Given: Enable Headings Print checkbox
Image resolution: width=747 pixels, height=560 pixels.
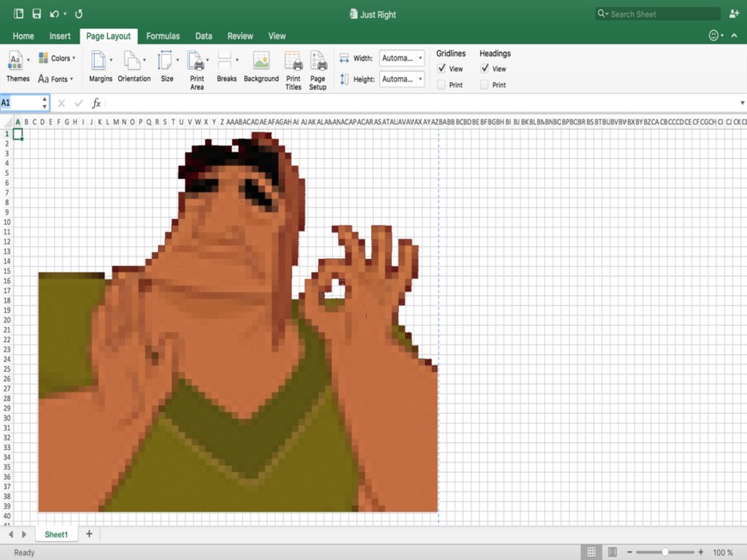Looking at the screenshot, I should (484, 85).
